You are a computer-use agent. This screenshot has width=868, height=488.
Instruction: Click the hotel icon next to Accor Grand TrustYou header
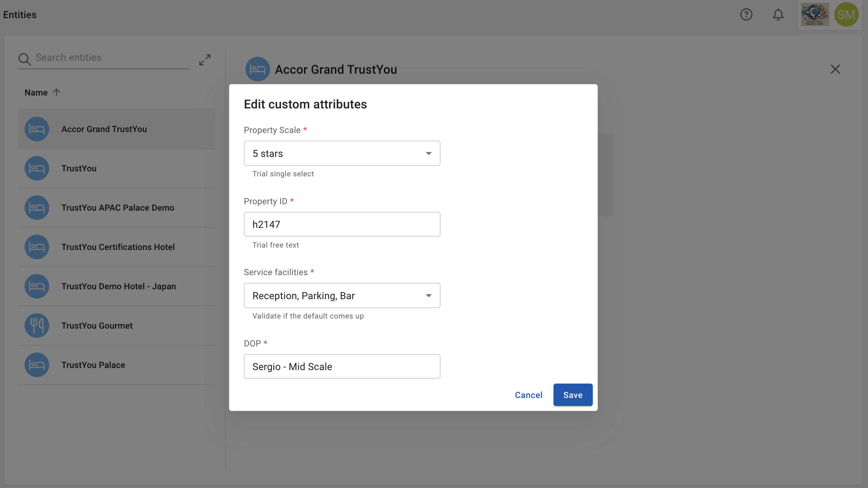(257, 69)
